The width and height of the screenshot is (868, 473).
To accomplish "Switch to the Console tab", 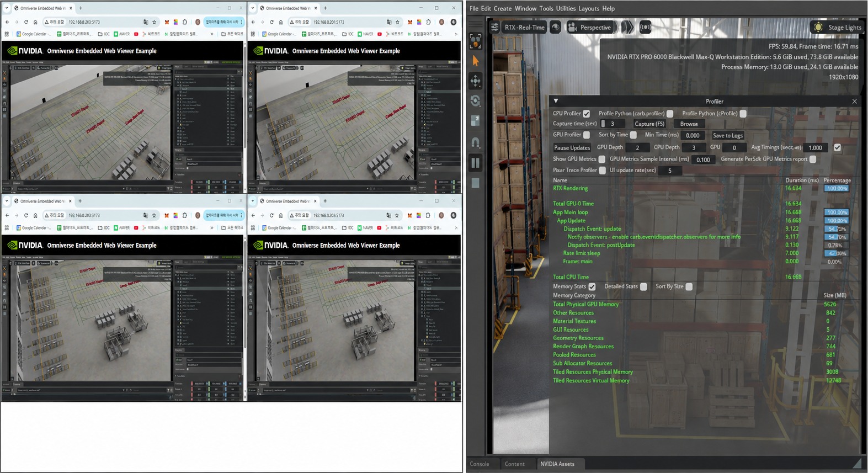I will tap(480, 464).
